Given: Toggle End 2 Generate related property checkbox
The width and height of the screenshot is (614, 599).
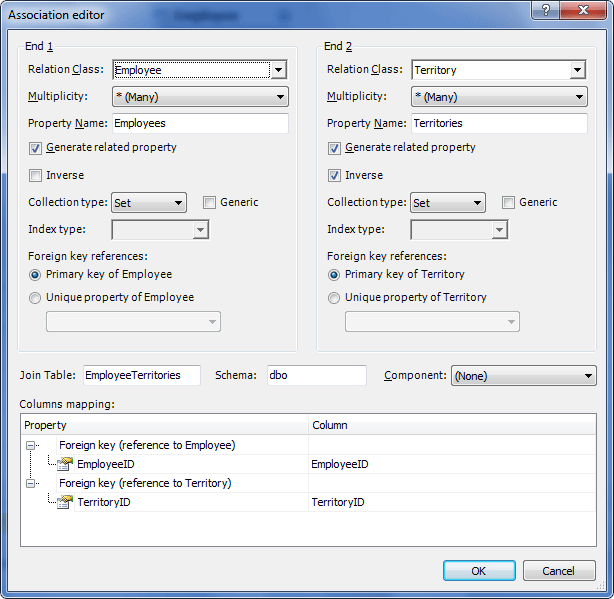Looking at the screenshot, I should pos(334,148).
